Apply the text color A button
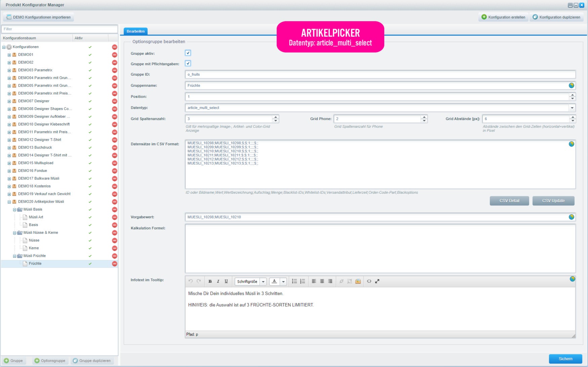588x367 pixels. 274,282
